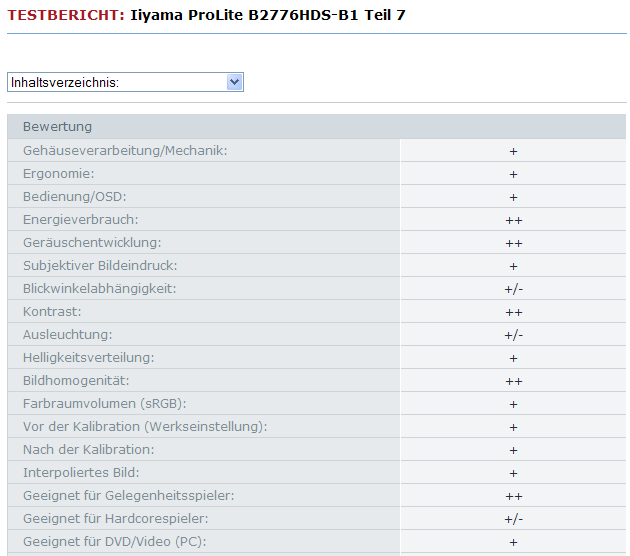
Task: Click the Gehäuseverarbeitung/Mechanik row label
Action: (125, 151)
